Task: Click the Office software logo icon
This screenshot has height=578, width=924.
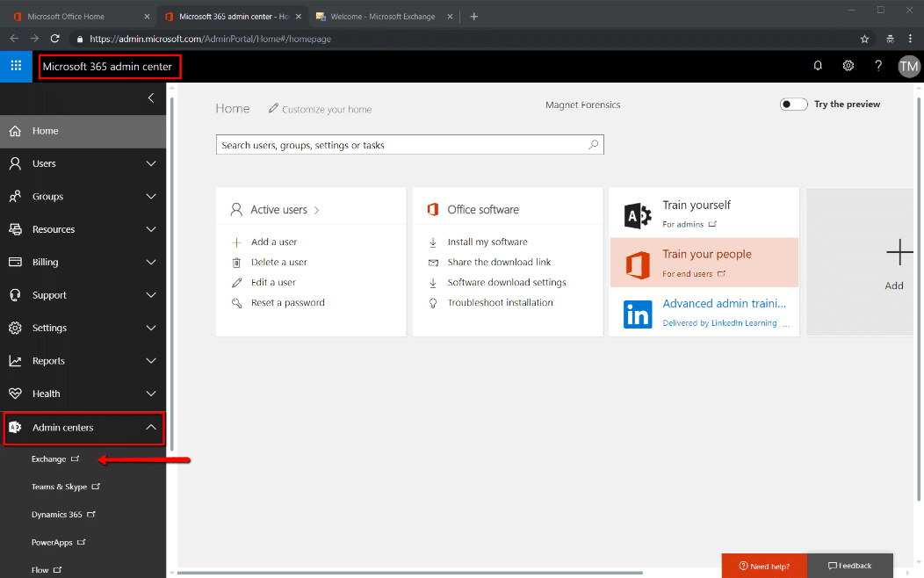Action: pyautogui.click(x=433, y=210)
